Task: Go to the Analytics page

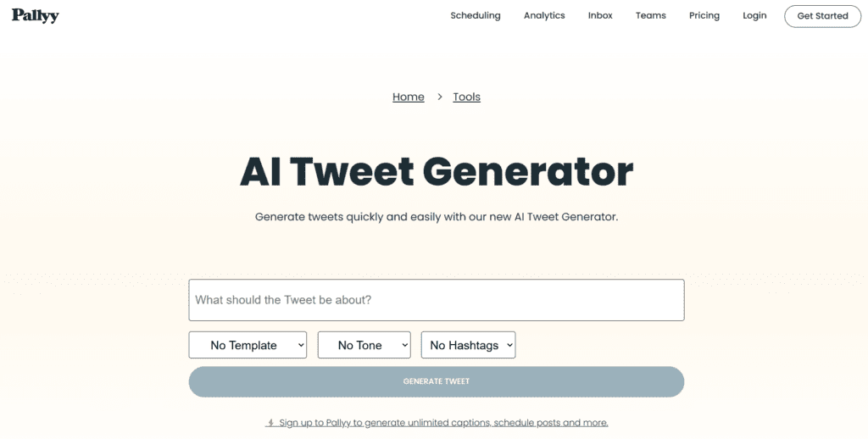Action: tap(544, 15)
